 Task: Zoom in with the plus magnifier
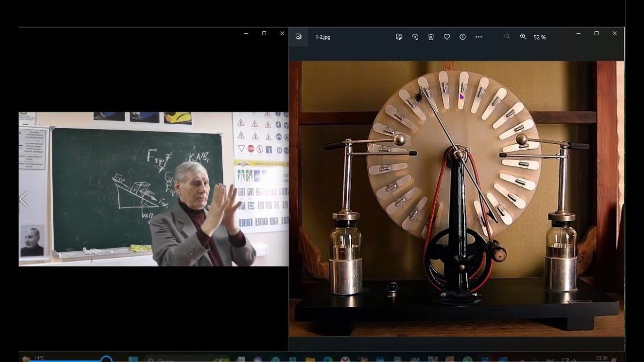tap(523, 37)
